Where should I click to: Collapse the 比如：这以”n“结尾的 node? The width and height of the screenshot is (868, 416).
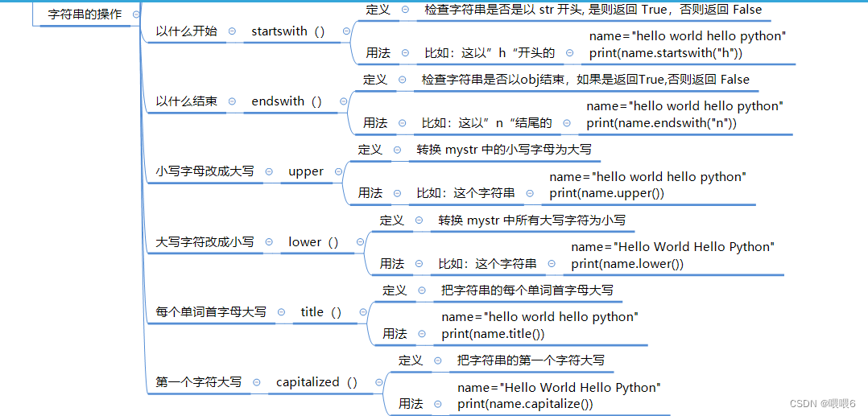pos(567,123)
